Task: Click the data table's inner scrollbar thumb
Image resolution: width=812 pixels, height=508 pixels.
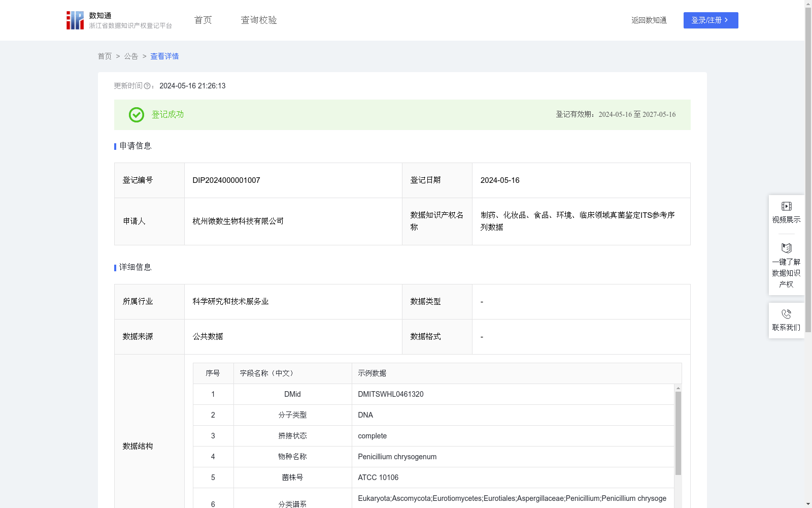Action: pyautogui.click(x=678, y=433)
